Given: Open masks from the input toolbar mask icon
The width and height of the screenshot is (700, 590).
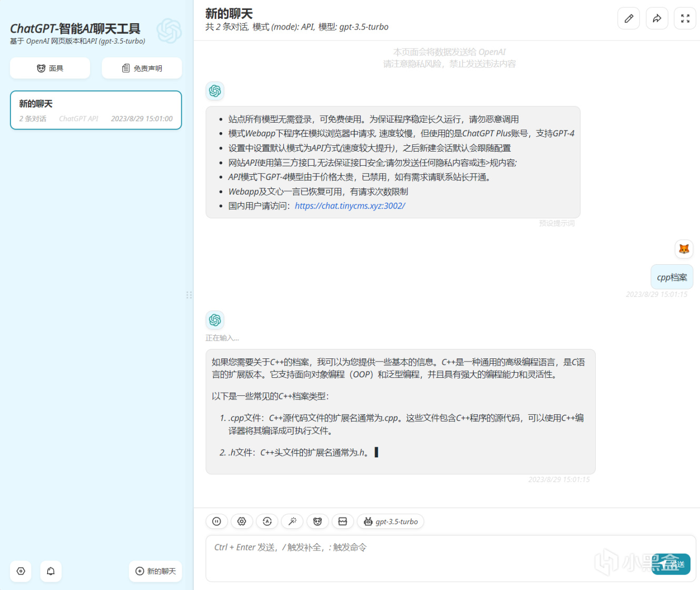Looking at the screenshot, I should pyautogui.click(x=318, y=521).
